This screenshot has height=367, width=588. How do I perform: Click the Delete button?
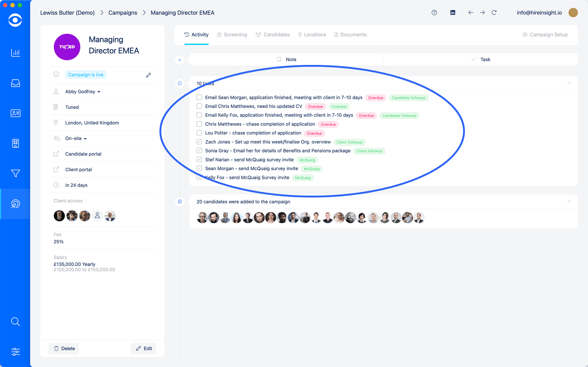click(64, 349)
